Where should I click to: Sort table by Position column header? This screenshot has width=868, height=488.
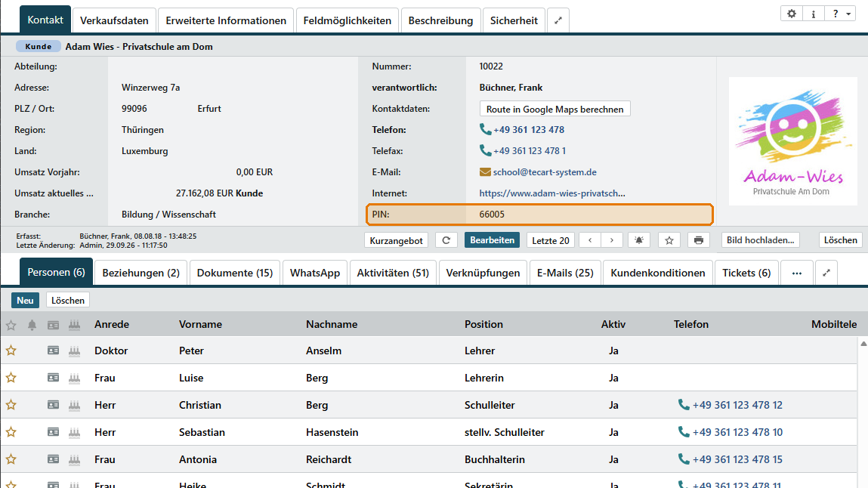[483, 324]
